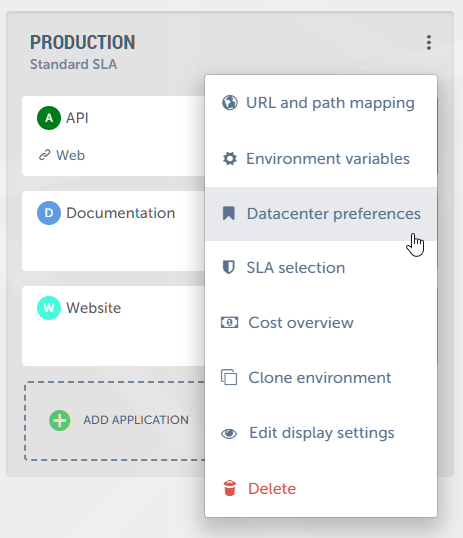Click the Delete text in red

click(272, 489)
